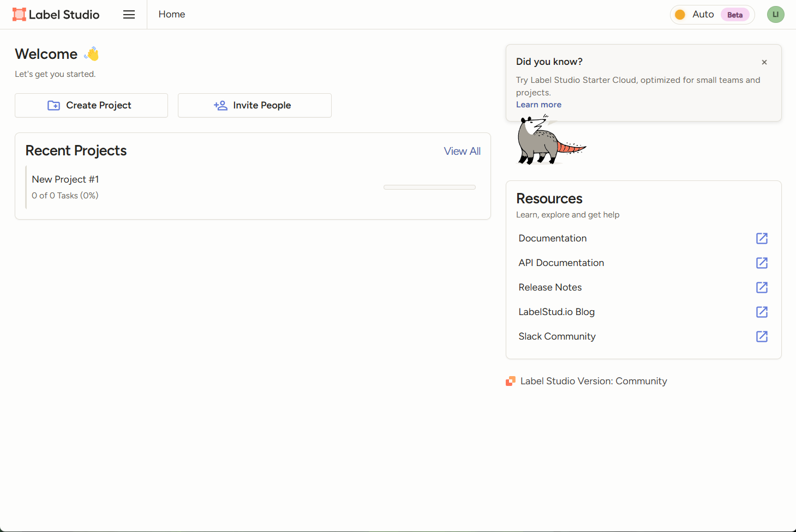This screenshot has width=796, height=532.
Task: Click Slack Community external link icon
Action: pos(762,336)
